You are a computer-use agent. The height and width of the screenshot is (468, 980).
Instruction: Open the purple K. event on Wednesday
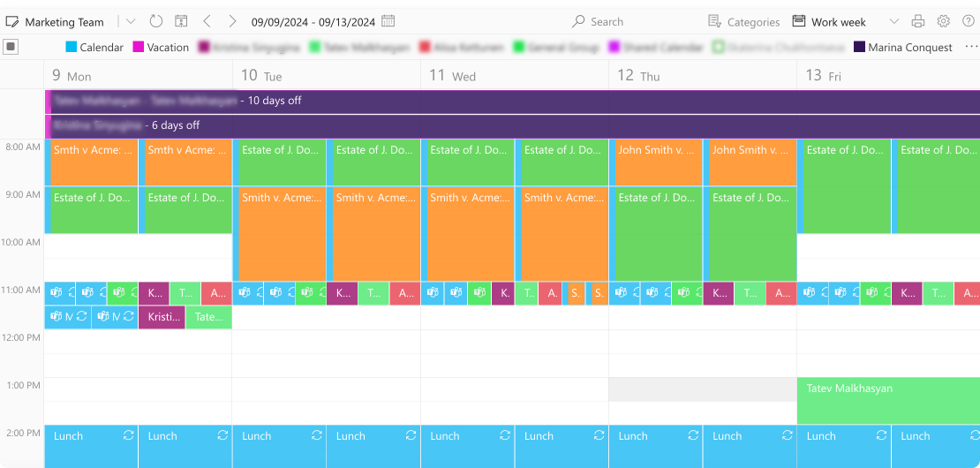click(x=502, y=293)
